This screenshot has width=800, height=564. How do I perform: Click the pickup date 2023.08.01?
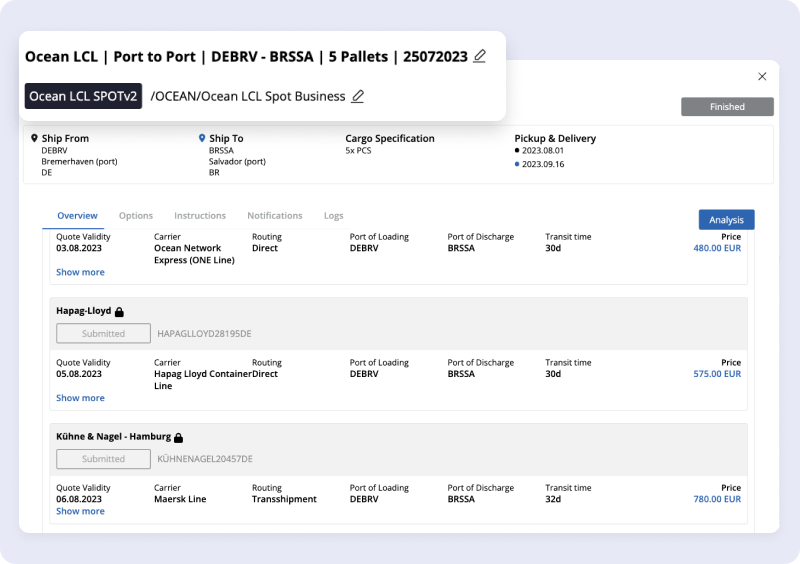(x=543, y=151)
